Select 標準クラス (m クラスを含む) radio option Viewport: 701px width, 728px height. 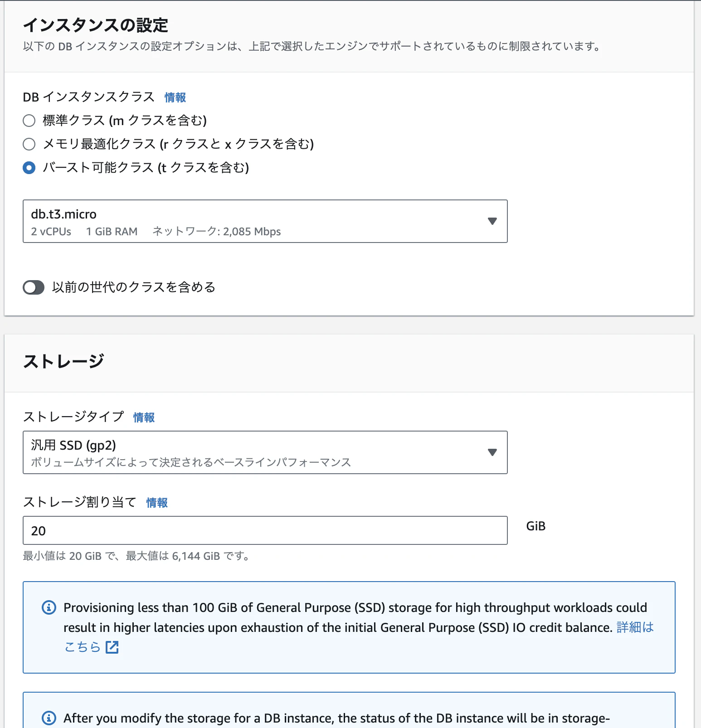coord(29,121)
